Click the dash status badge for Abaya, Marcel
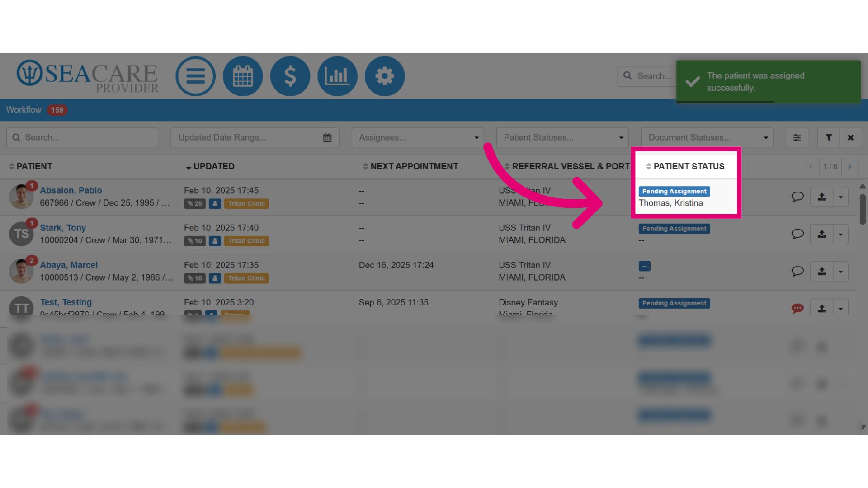 point(645,266)
